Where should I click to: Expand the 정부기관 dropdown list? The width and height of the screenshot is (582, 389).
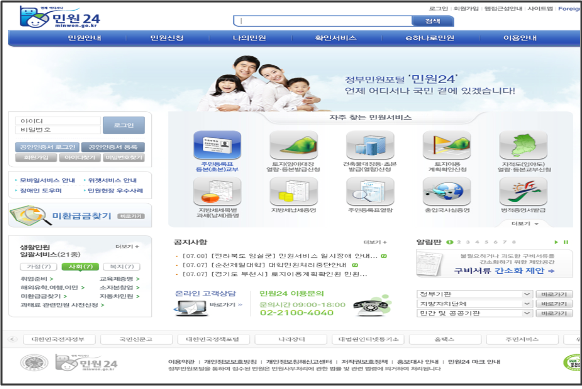point(526,294)
